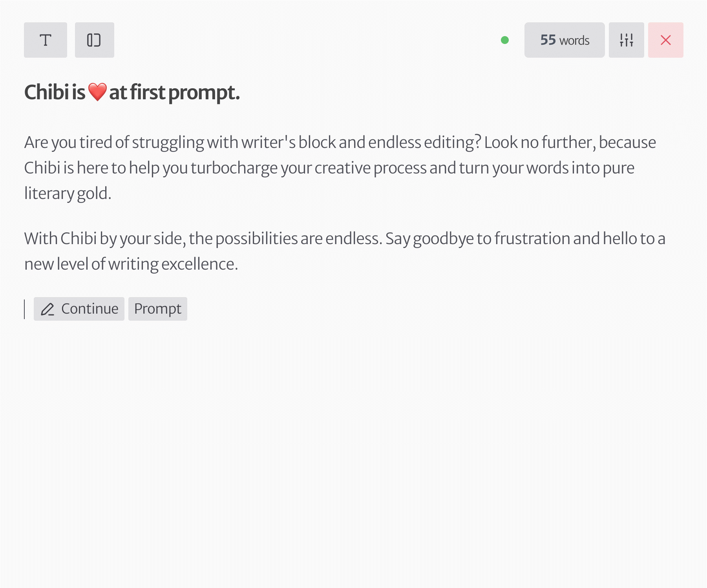Click the red heart emoji in the title
This screenshot has height=588, width=707.
tap(97, 92)
